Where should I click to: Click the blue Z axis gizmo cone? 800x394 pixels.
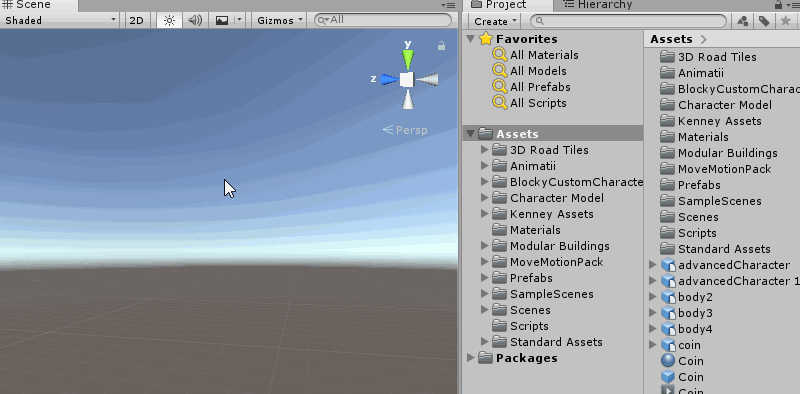[x=390, y=79]
